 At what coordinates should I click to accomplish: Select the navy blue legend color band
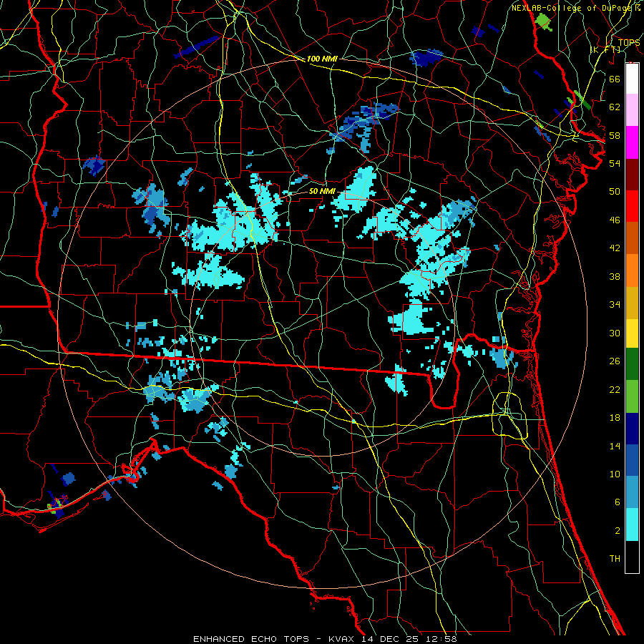(632, 429)
